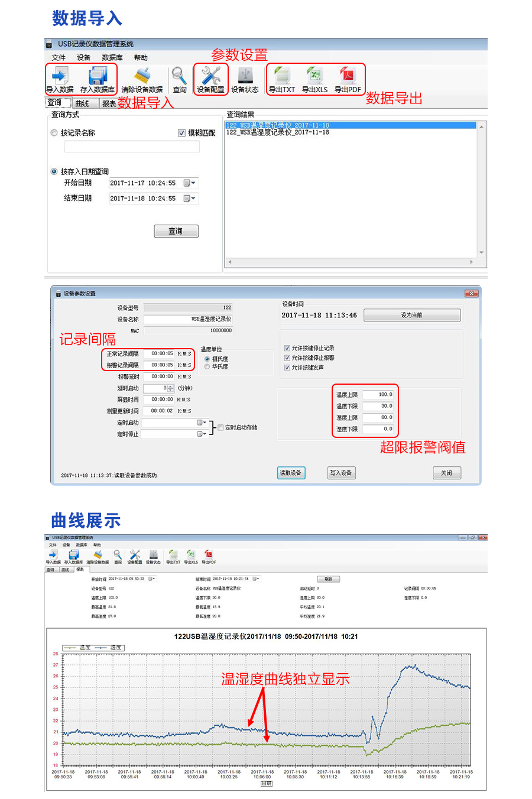
Task: Close the 设备参数设置 dialog with the red X
Action: [471, 294]
